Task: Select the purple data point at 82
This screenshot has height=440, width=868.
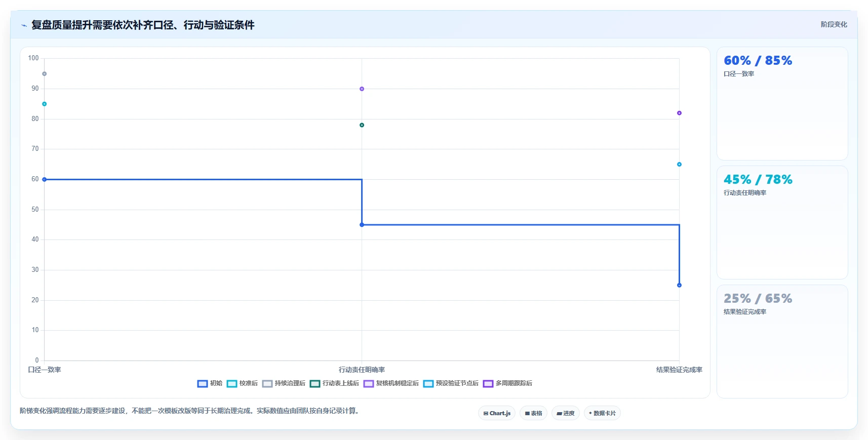Action: 679,113
